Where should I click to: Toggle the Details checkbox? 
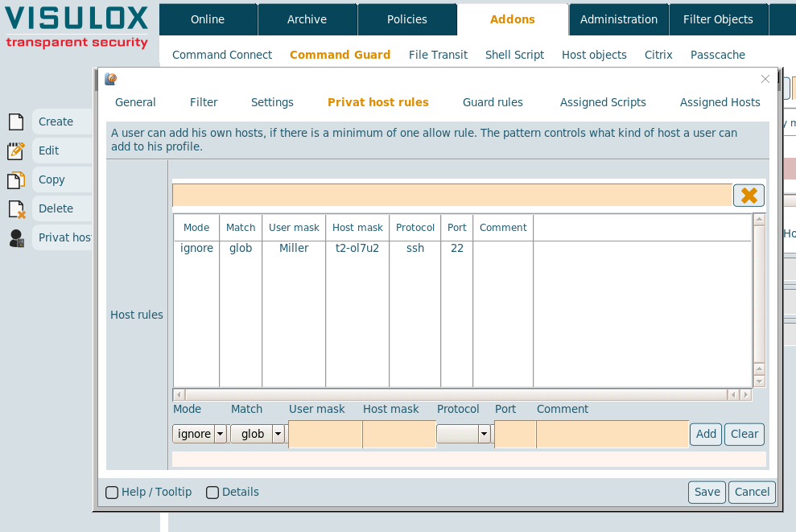click(212, 493)
